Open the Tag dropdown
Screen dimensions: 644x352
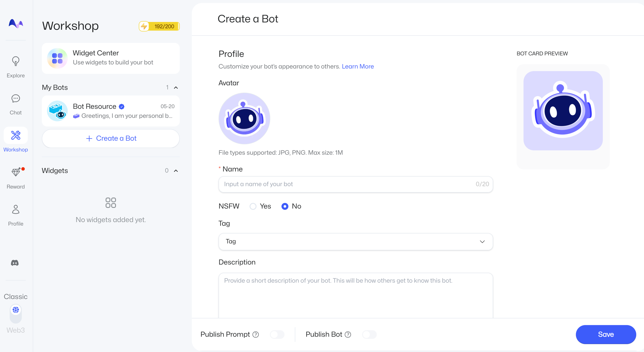tap(355, 242)
